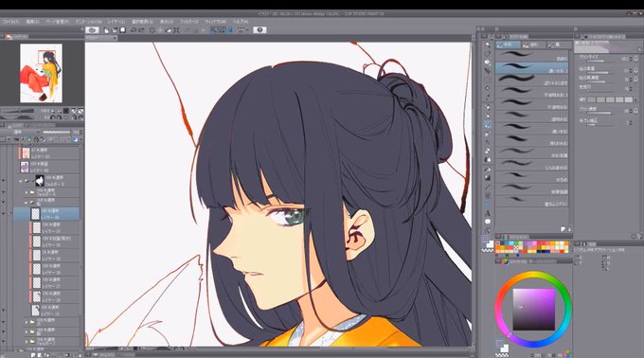Open the Window menu

(216, 21)
